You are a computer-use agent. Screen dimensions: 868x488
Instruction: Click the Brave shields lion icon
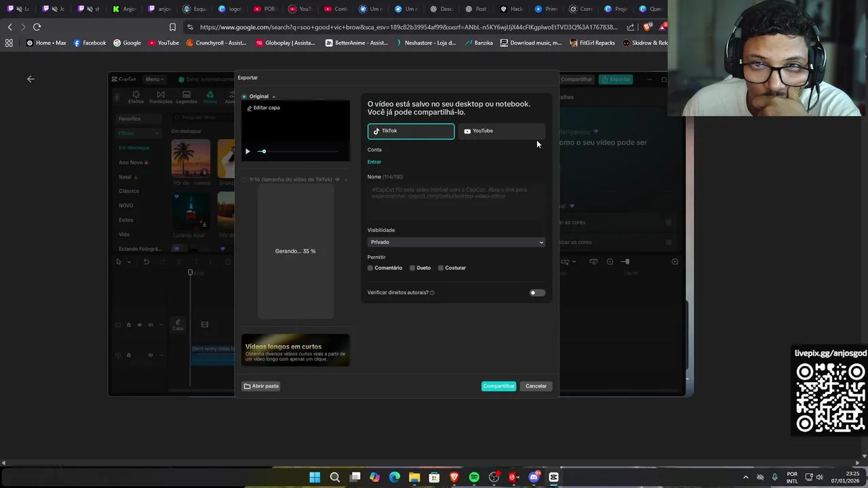[648, 27]
